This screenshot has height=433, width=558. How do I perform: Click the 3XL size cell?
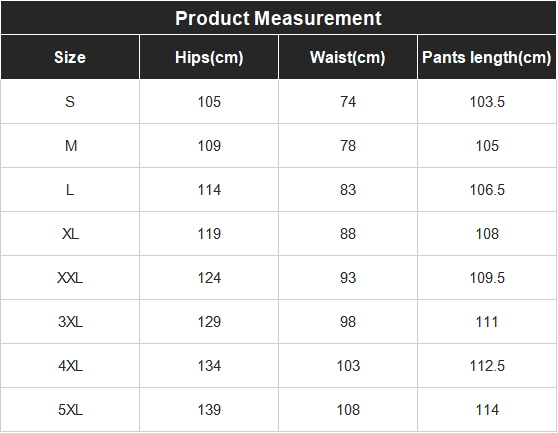click(x=70, y=322)
